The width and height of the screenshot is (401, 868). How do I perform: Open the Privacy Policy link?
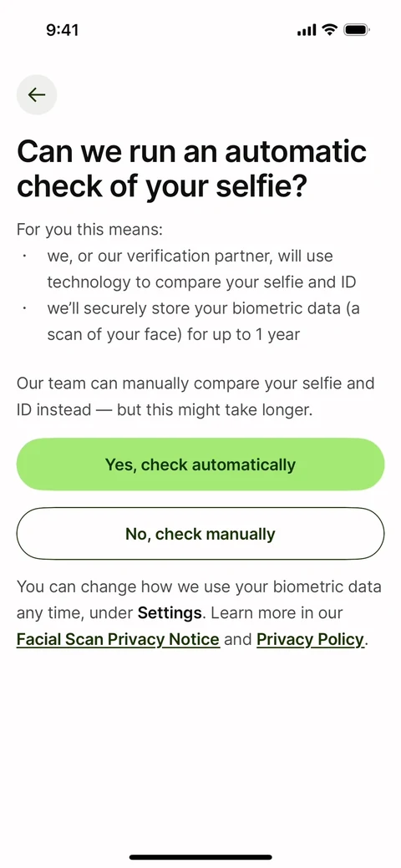(311, 639)
